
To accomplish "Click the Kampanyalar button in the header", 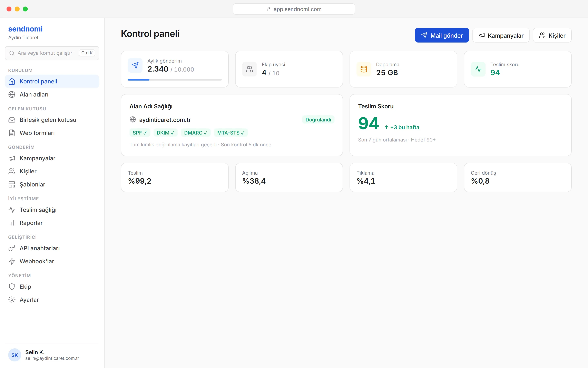I will 501,35.
